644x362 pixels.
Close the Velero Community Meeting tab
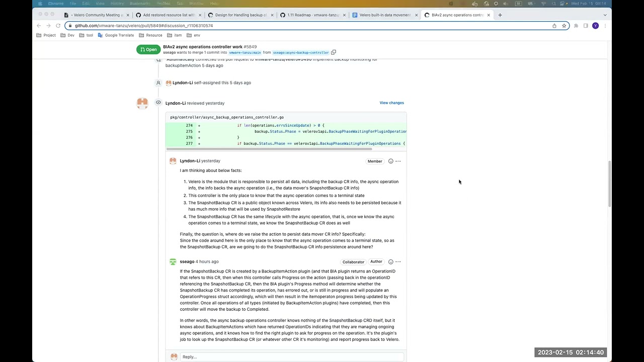(128, 15)
